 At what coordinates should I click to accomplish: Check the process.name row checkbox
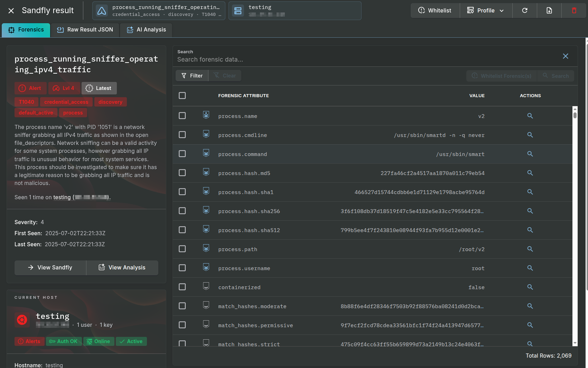pos(182,116)
